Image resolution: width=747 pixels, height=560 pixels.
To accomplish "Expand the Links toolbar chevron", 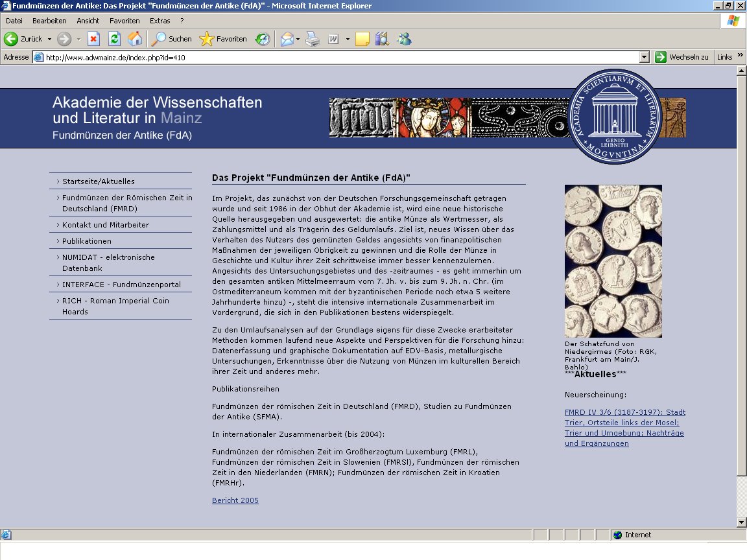I will point(741,55).
